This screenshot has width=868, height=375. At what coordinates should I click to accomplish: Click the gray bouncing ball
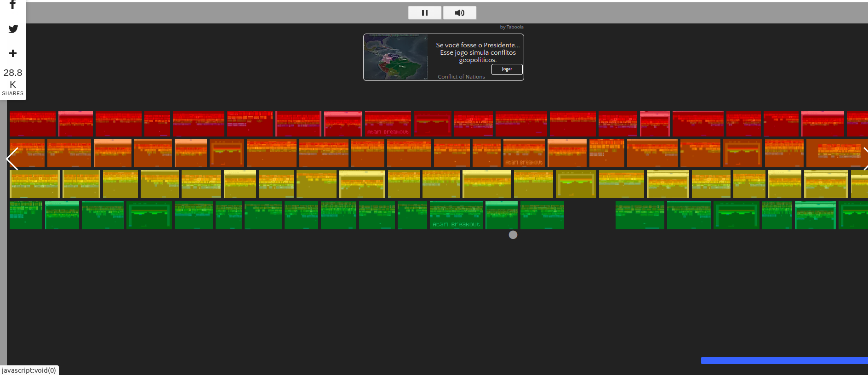[x=513, y=235]
